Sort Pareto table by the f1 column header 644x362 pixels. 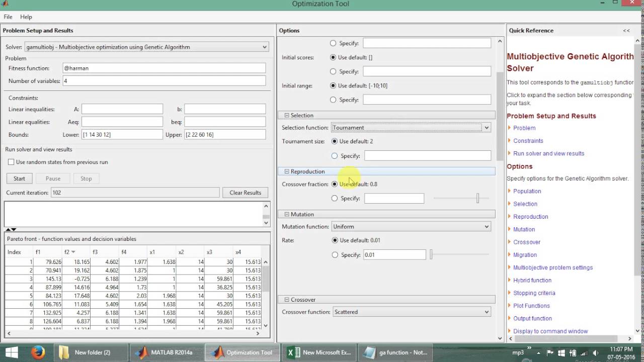[x=47, y=252]
